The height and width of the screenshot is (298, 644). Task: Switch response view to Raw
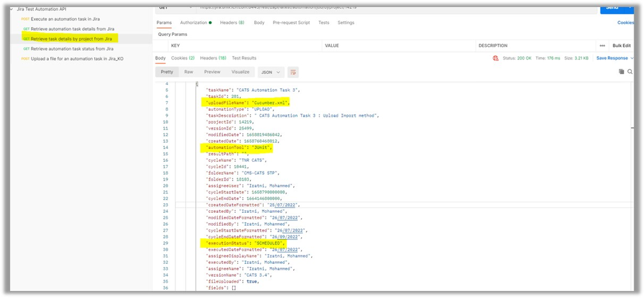(189, 72)
